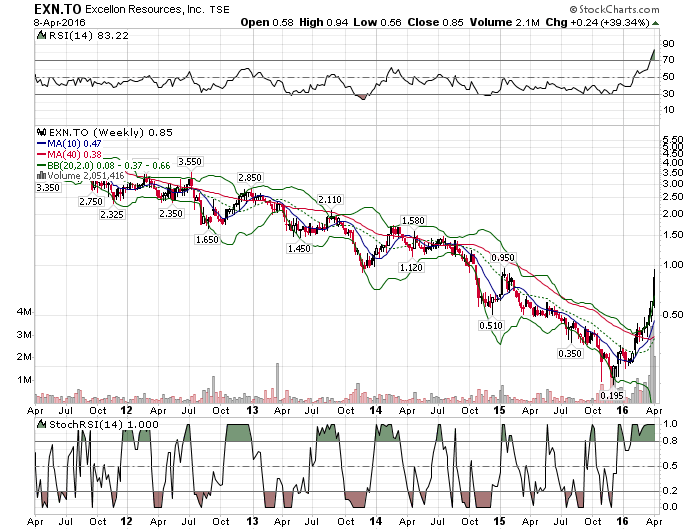
Task: Click the Open 0.58 value
Action: [267, 22]
